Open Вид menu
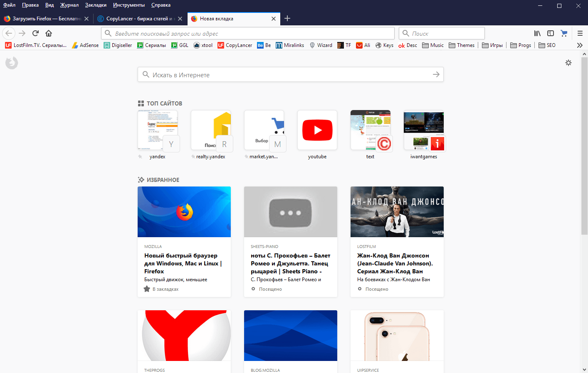588x373 pixels. point(49,5)
